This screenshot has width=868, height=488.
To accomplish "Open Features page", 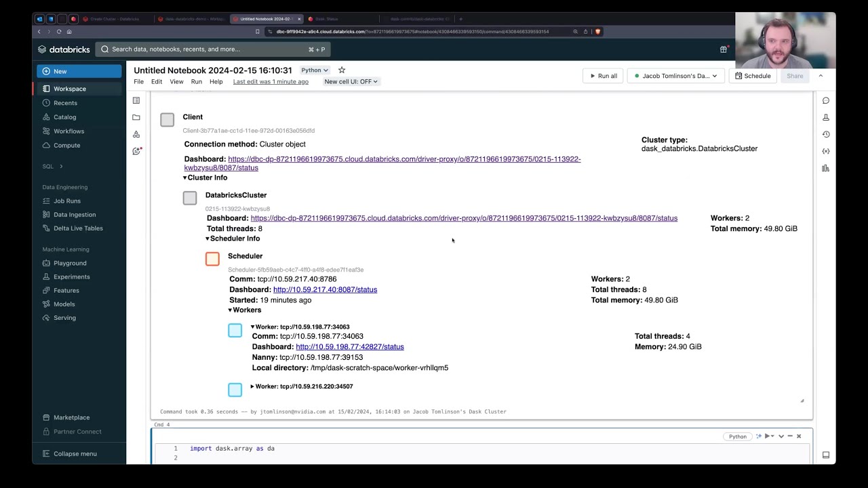I will click(66, 290).
